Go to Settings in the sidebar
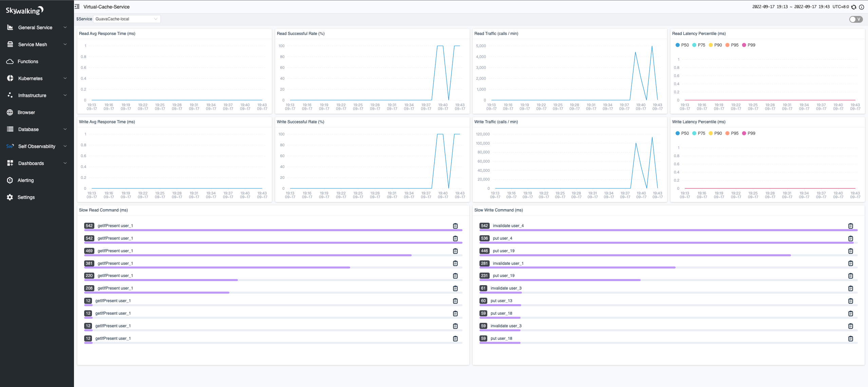The height and width of the screenshot is (387, 868). (x=26, y=197)
